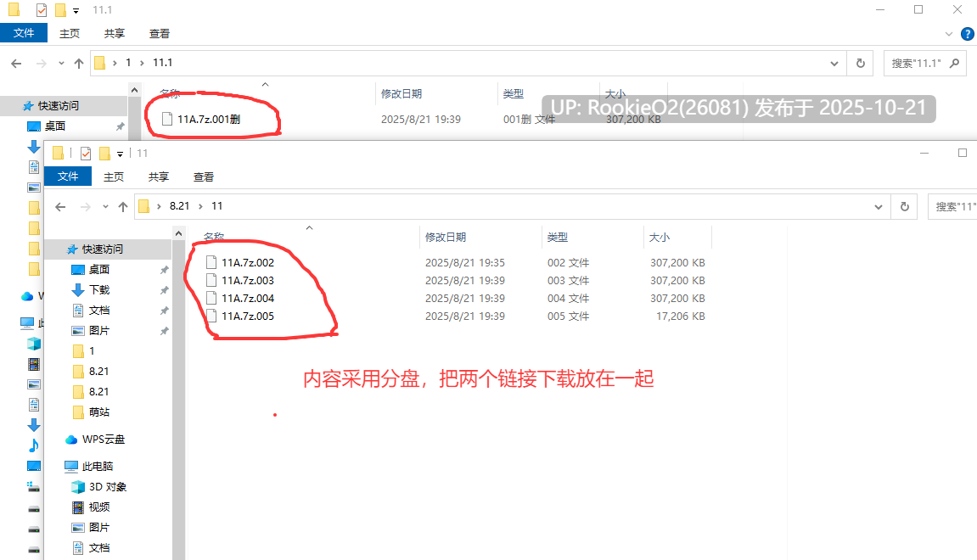Unpin 桌面 using its pin icon in 11 window
The height and width of the screenshot is (560, 977).
tap(165, 270)
